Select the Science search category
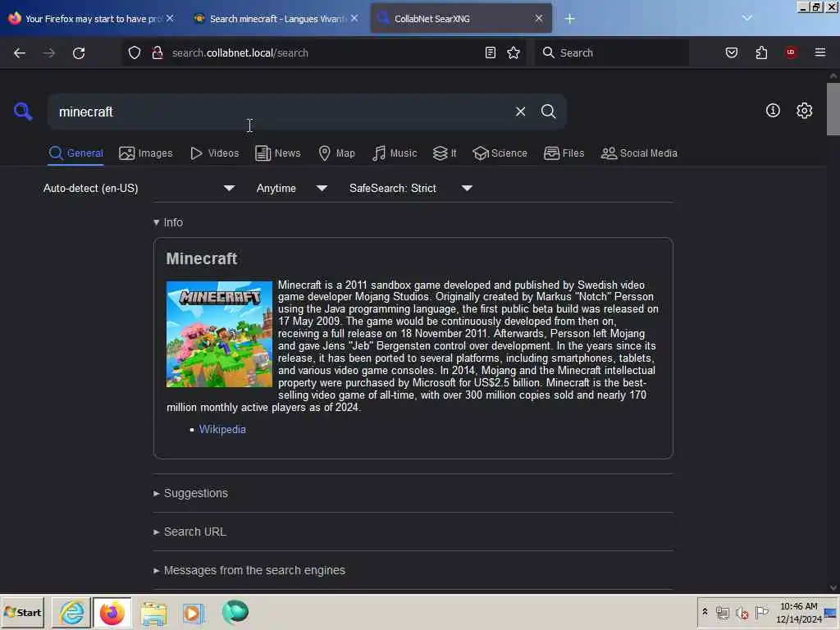This screenshot has width=840, height=630. 500,153
